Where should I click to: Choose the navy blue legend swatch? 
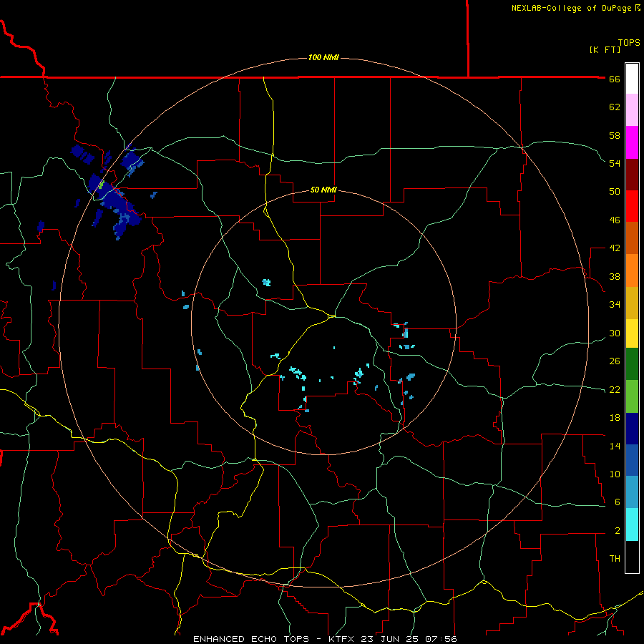click(632, 429)
